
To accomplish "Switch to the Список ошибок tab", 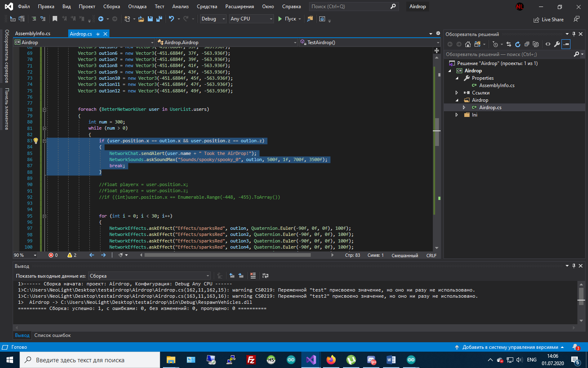I will point(52,335).
